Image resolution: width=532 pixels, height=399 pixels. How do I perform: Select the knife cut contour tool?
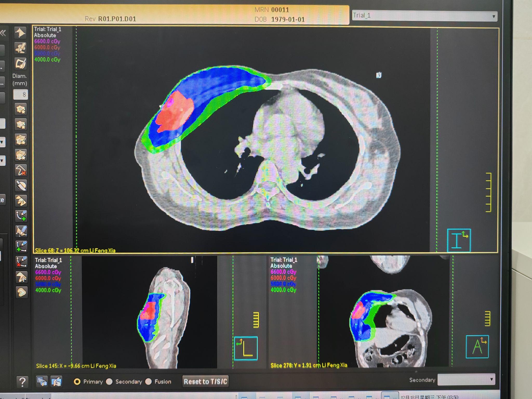[x=21, y=185]
